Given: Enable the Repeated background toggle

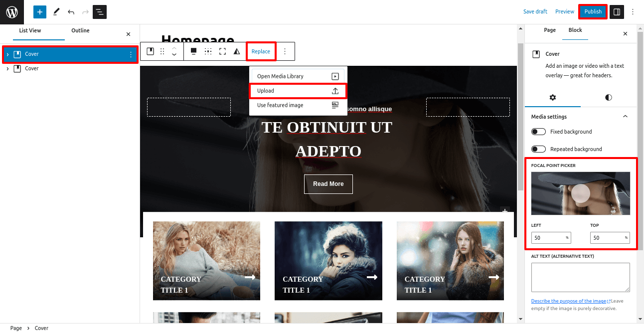Looking at the screenshot, I should 538,149.
